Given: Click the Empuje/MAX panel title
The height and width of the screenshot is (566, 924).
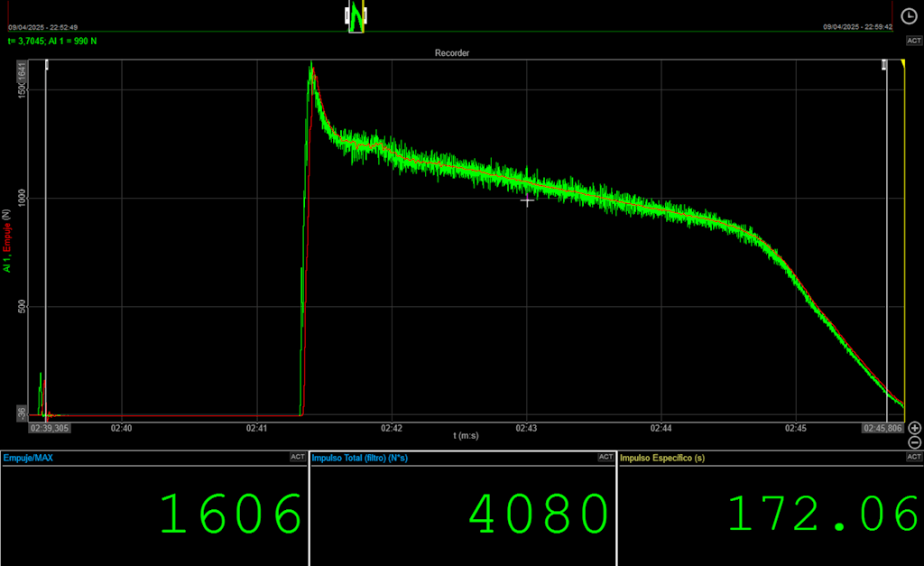Looking at the screenshot, I should click(x=28, y=458).
